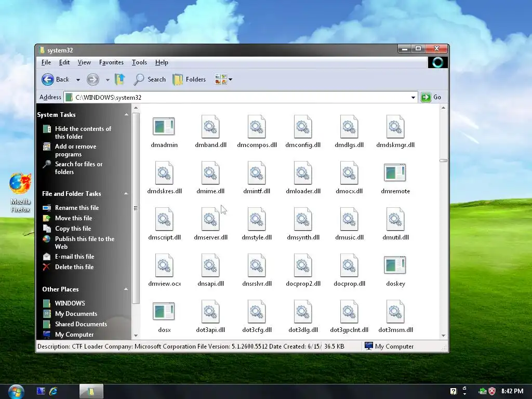Open the Forward history dropdown arrow
Screen dimensions: 532x399
(108, 79)
